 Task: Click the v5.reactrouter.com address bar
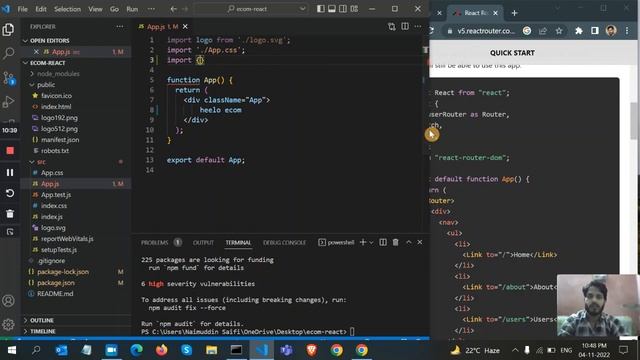pyautogui.click(x=486, y=31)
